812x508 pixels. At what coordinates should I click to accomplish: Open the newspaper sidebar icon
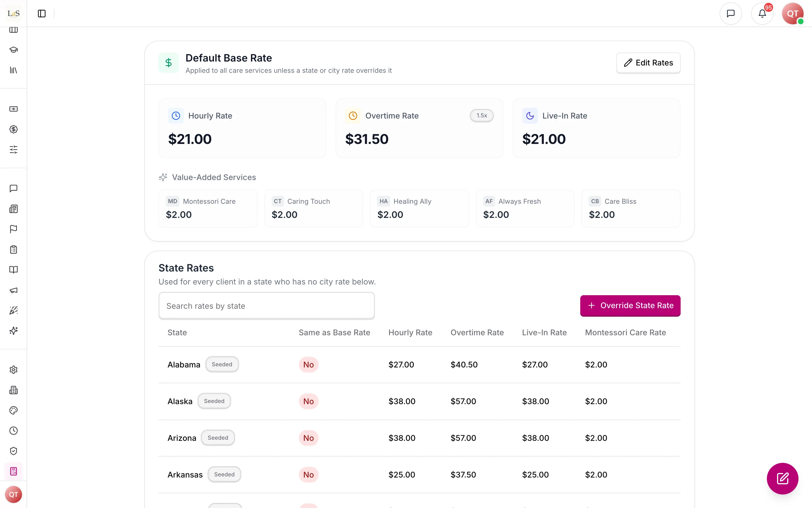point(14,209)
